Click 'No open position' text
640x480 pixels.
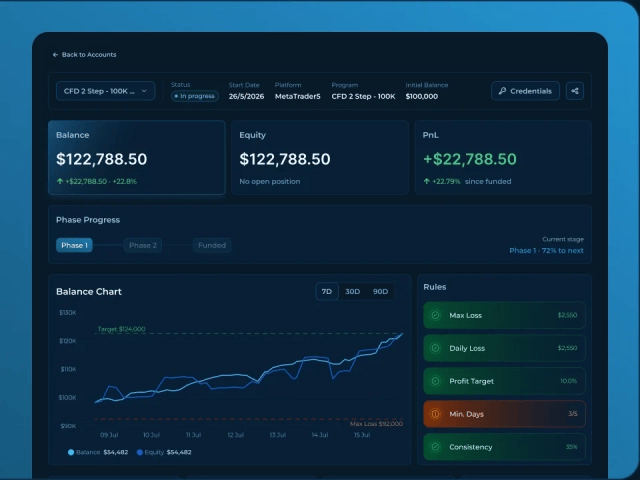(270, 182)
